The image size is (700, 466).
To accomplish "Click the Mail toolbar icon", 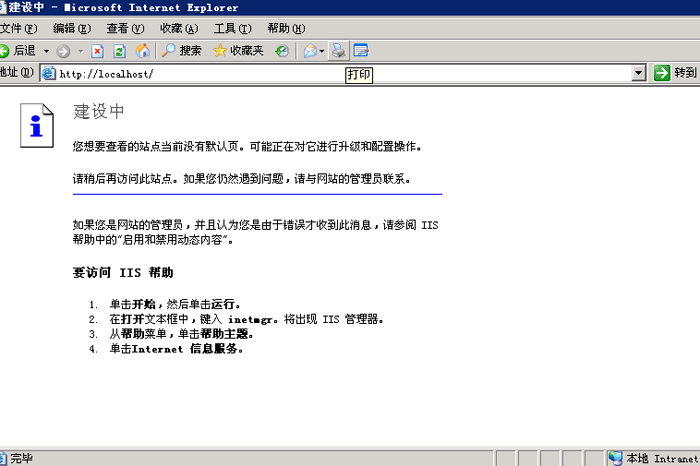I will 310,50.
